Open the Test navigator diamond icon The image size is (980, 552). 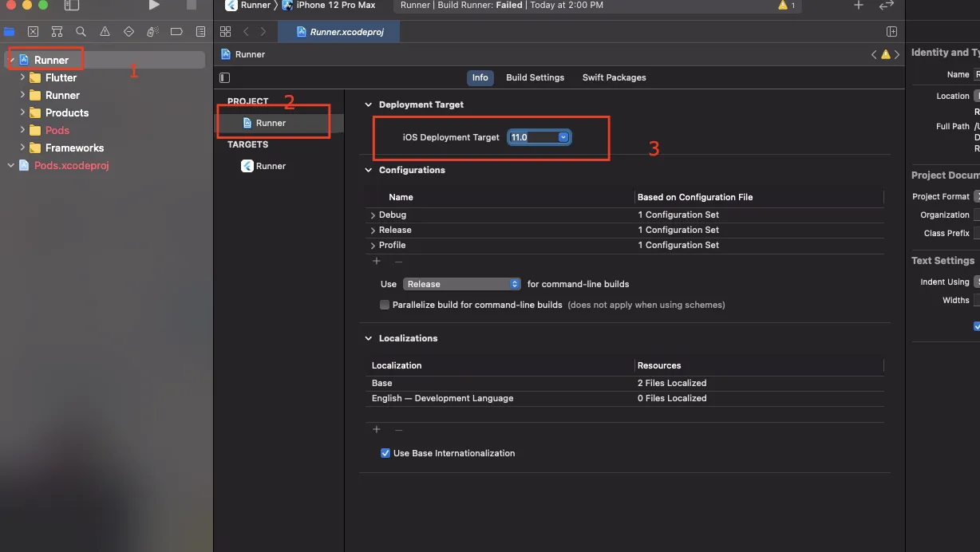[128, 32]
